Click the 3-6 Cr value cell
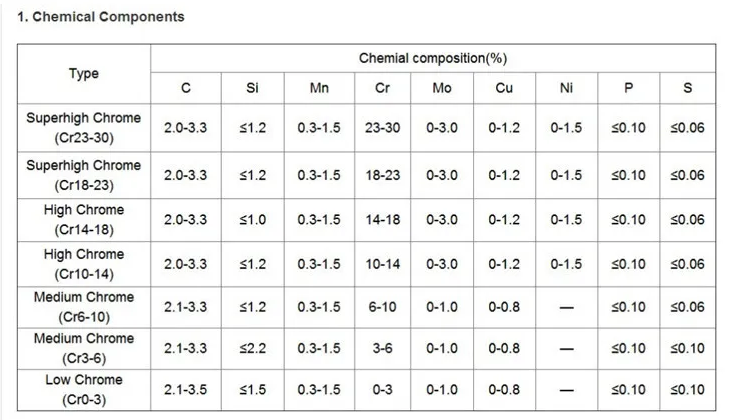 click(x=382, y=348)
